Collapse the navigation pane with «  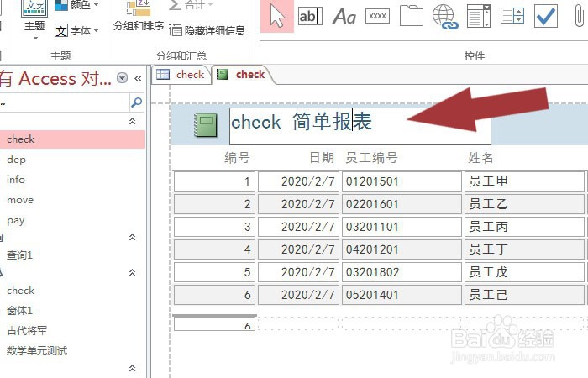point(138,78)
